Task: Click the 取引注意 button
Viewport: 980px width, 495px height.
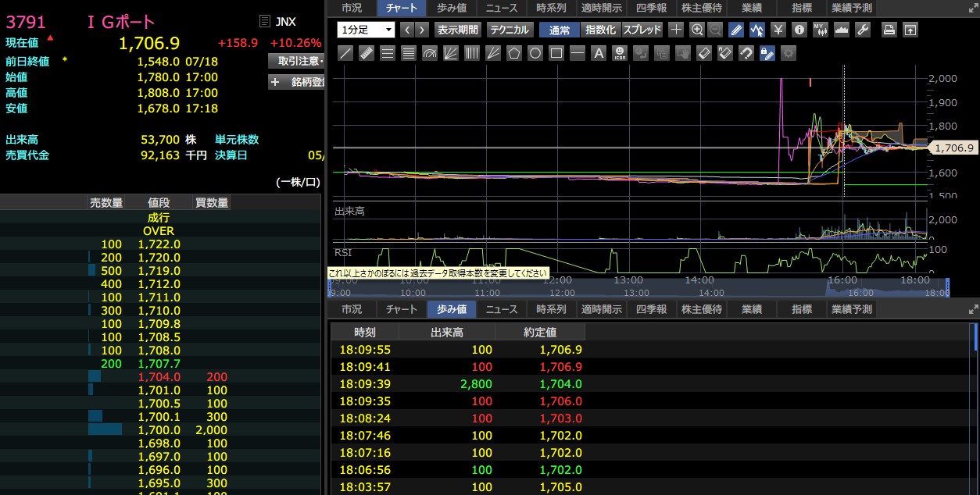Action: click(296, 61)
